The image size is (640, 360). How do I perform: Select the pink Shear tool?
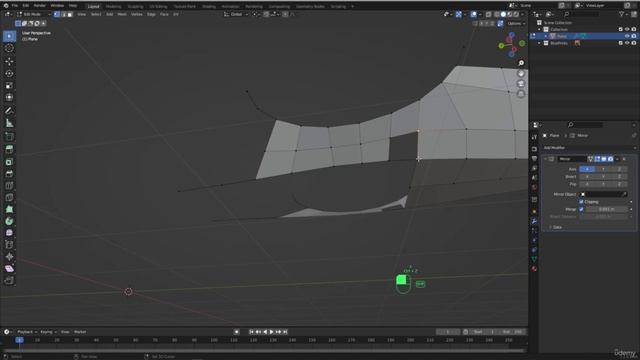click(x=9, y=269)
